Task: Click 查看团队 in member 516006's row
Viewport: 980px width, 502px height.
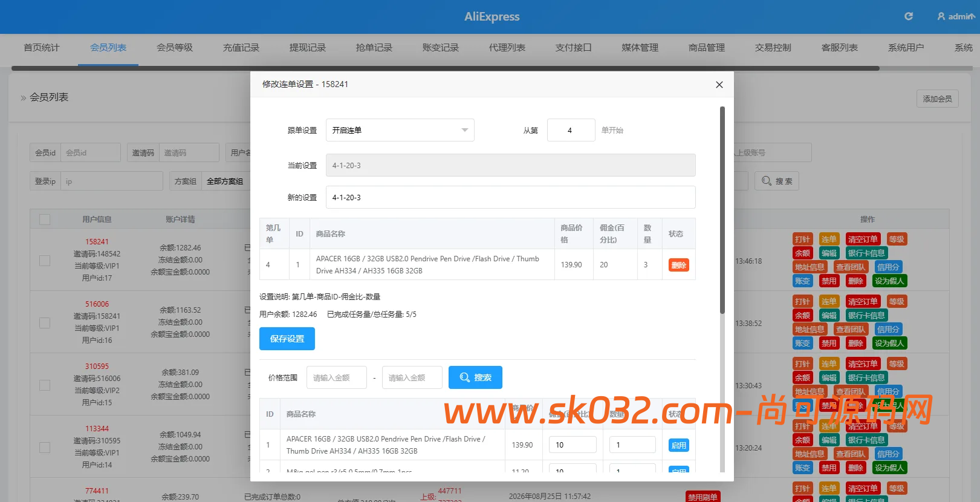Action: tap(851, 329)
